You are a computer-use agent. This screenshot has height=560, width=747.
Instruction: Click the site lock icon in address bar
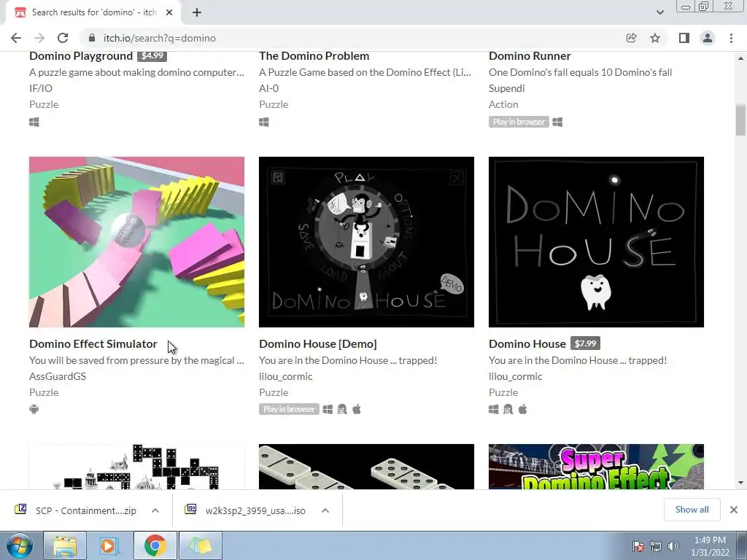point(92,38)
